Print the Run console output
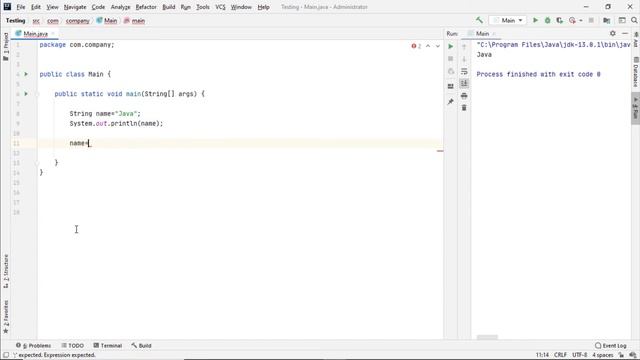640x360 pixels. [x=464, y=96]
